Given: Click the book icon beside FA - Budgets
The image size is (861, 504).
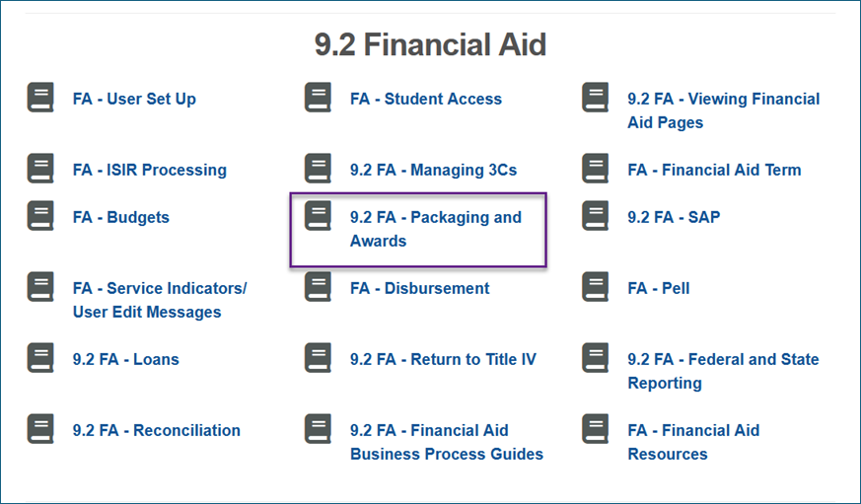Looking at the screenshot, I should [x=40, y=215].
